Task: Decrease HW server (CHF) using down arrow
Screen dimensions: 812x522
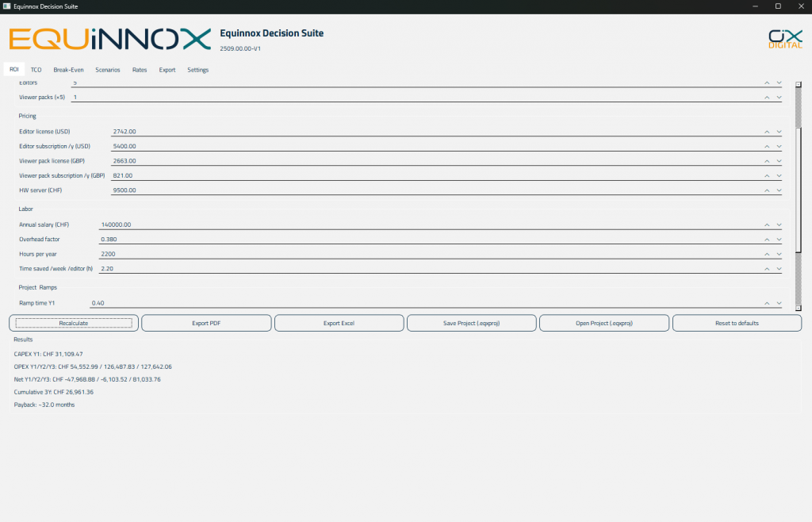Action: [779, 190]
